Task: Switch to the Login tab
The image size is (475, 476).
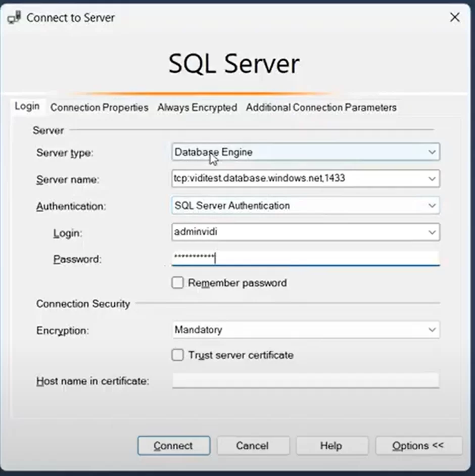Action: pyautogui.click(x=27, y=106)
